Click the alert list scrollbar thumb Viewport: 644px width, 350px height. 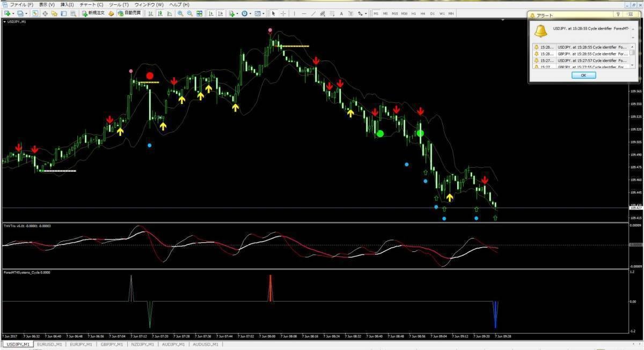click(x=632, y=53)
